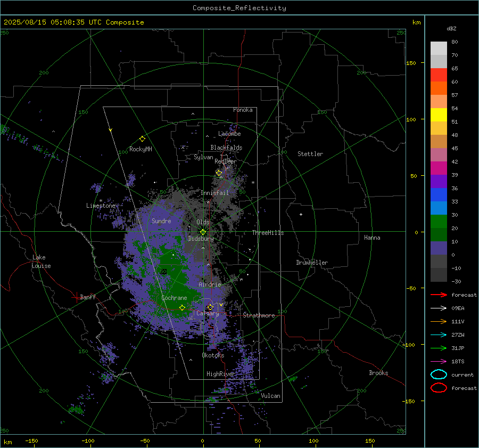
Task: Click the HighRiver town label
Action: tap(221, 374)
